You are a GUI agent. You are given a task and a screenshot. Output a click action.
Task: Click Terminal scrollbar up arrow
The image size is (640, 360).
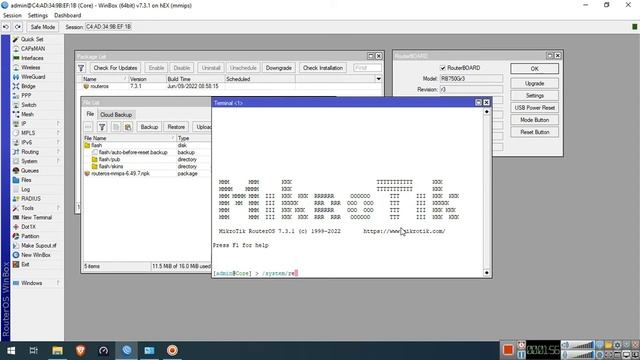tap(487, 111)
